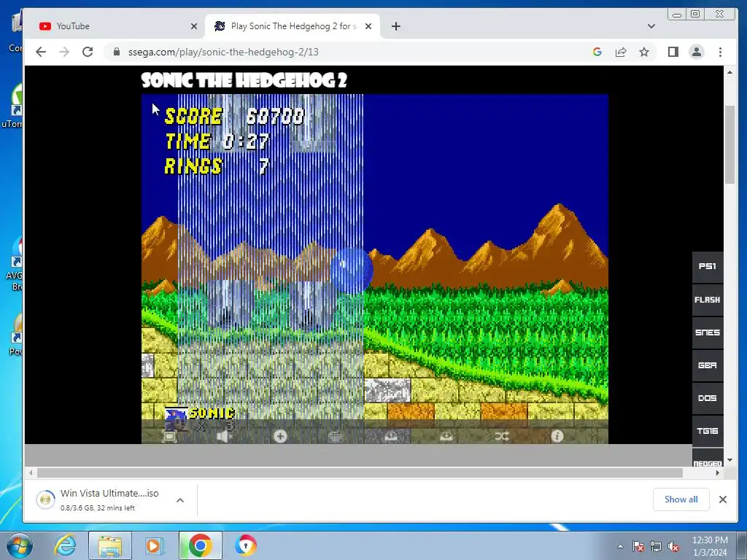Screen dimensions: 747x560
Task: View site security lock info
Action: (117, 52)
